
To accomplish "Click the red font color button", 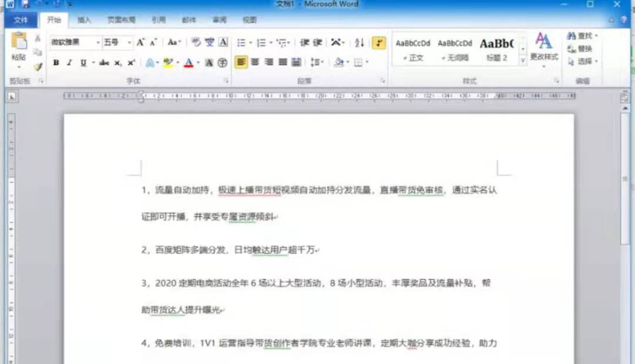I will [188, 62].
